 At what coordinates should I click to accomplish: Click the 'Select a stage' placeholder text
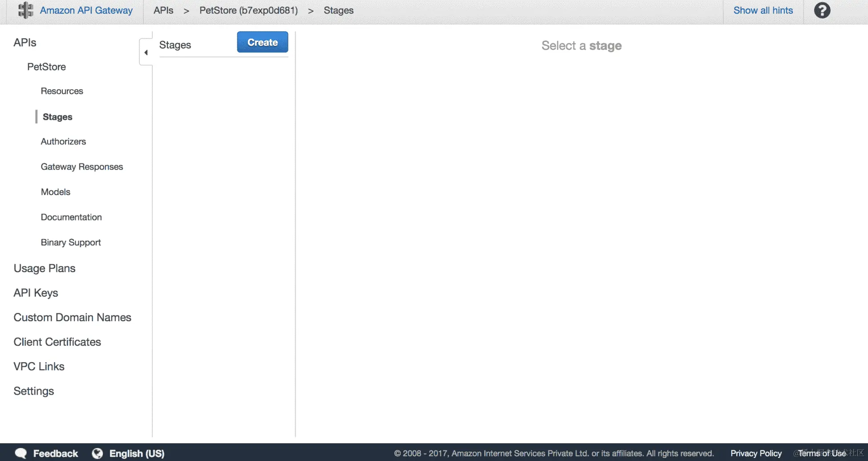[x=581, y=45]
